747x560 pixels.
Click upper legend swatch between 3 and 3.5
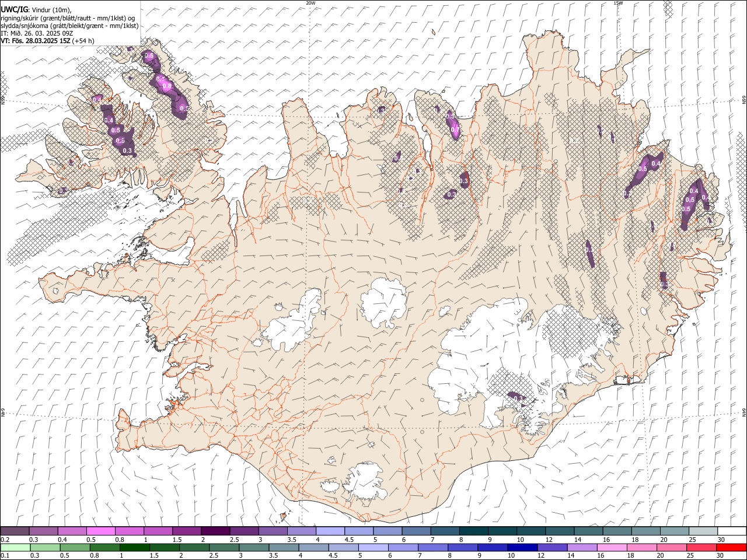(x=272, y=531)
